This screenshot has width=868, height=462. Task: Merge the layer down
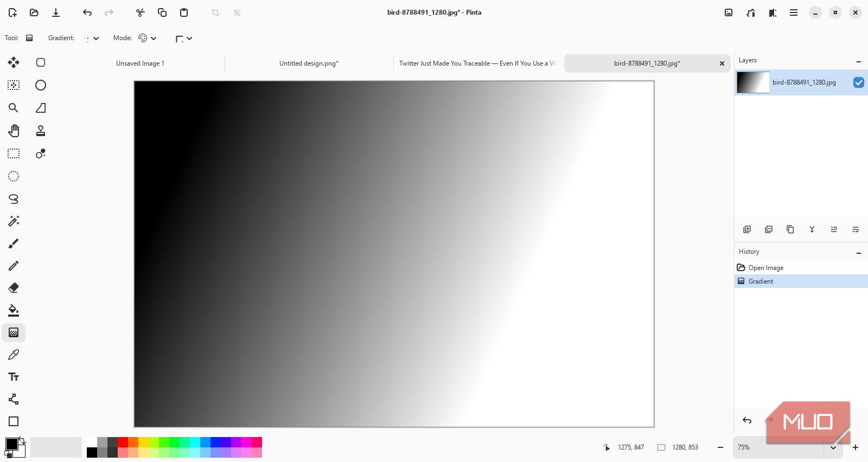(x=812, y=229)
